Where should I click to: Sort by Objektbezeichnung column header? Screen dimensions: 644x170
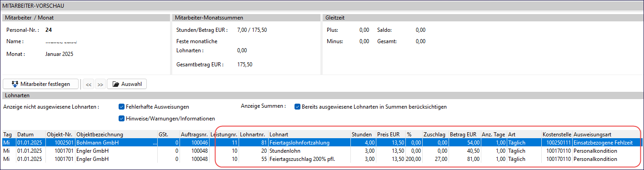point(116,135)
